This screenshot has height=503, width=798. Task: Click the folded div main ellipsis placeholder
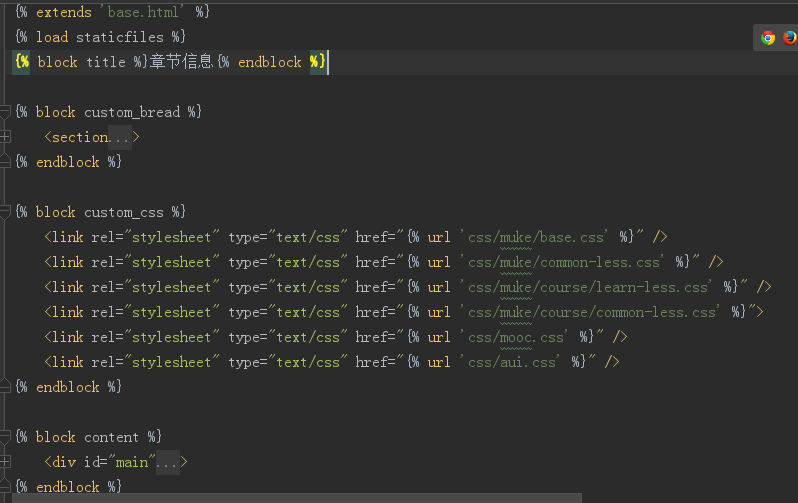(x=167, y=462)
